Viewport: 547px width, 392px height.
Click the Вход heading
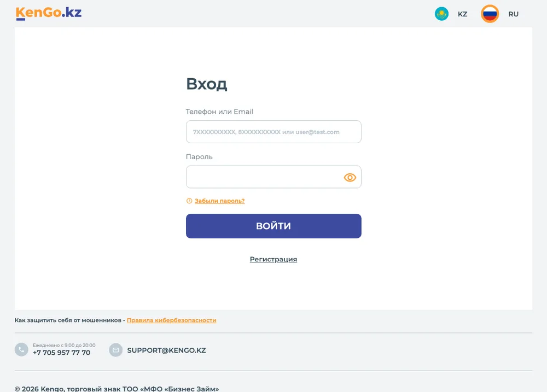(207, 84)
